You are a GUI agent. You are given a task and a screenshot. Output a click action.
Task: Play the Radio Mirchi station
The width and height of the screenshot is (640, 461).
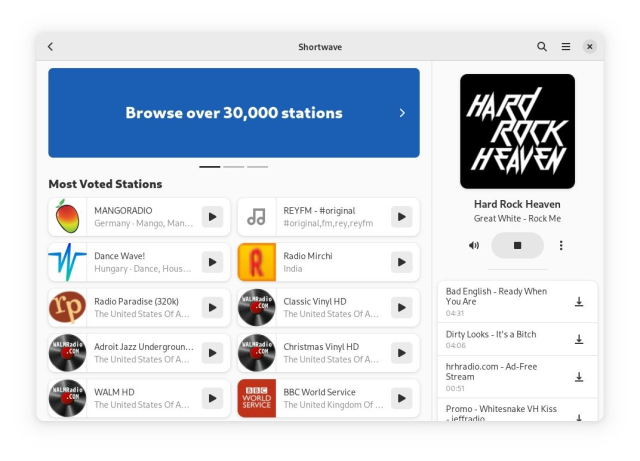(x=402, y=262)
